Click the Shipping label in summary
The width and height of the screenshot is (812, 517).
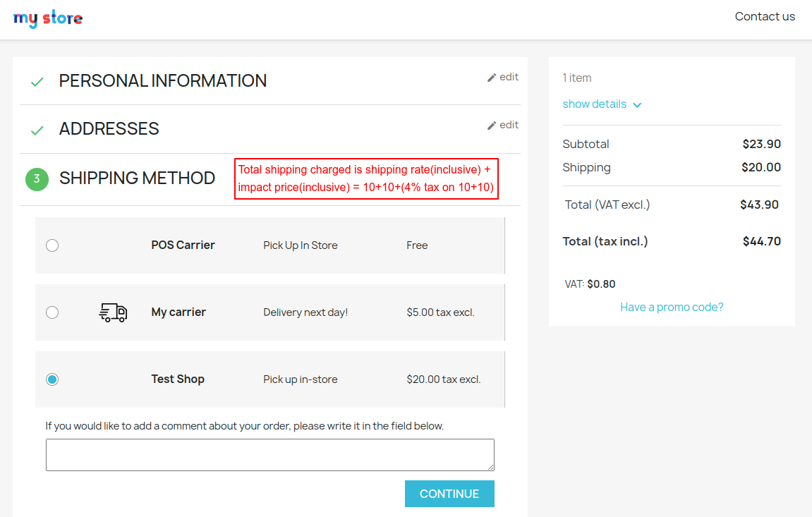tap(587, 168)
